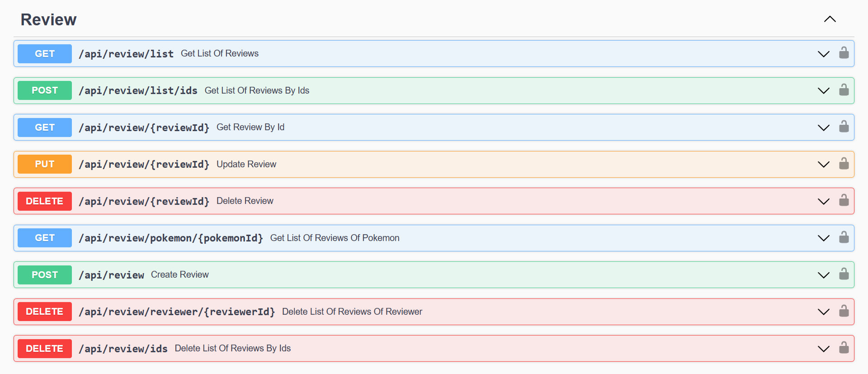Expand the PUT Update Review chevron arrow
Viewport: 868px width, 374px height.
(824, 164)
